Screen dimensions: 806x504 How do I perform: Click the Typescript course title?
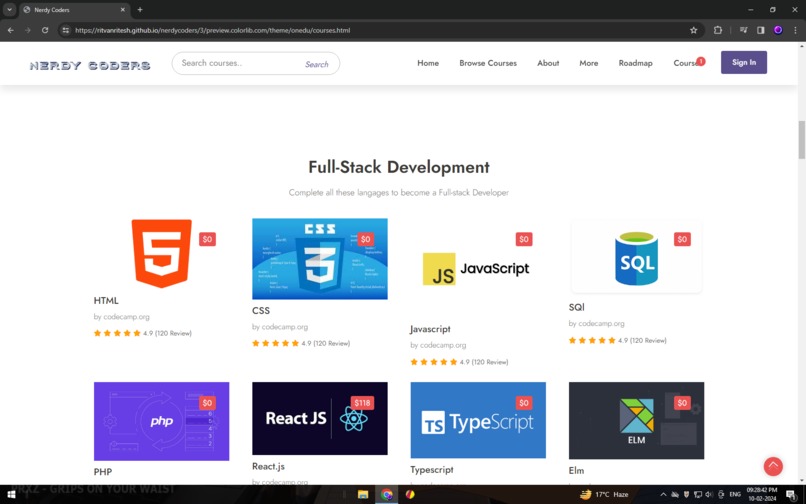pos(432,470)
